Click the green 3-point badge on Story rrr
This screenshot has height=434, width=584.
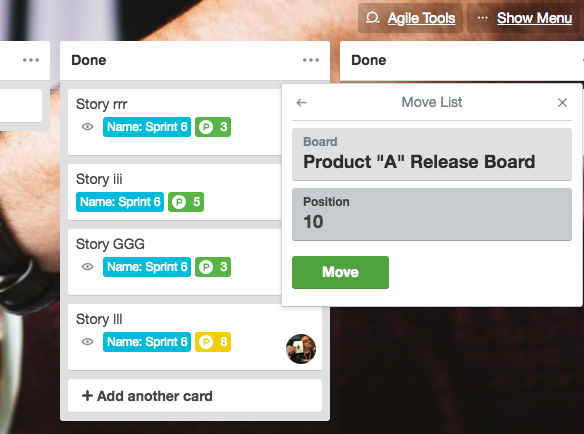[x=213, y=127]
